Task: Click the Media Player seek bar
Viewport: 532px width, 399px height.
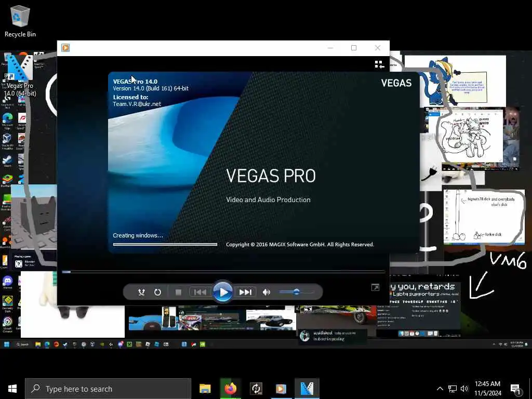Action: coord(223,272)
